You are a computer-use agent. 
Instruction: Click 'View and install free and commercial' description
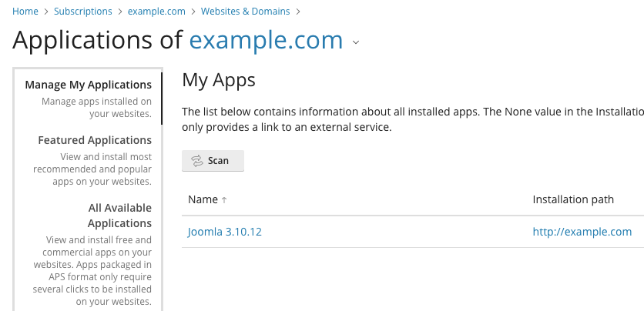[x=92, y=271]
